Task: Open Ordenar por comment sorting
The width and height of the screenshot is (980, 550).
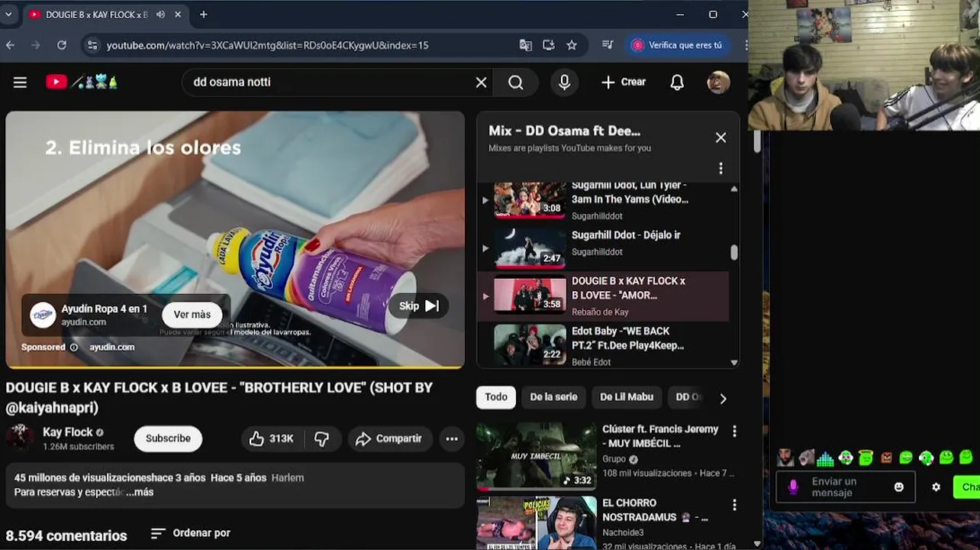Action: 191,533
